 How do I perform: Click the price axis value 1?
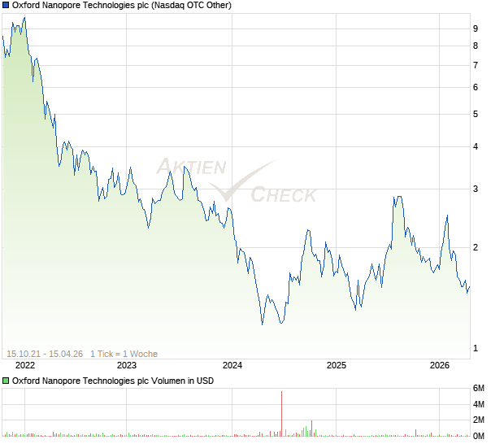(476, 348)
